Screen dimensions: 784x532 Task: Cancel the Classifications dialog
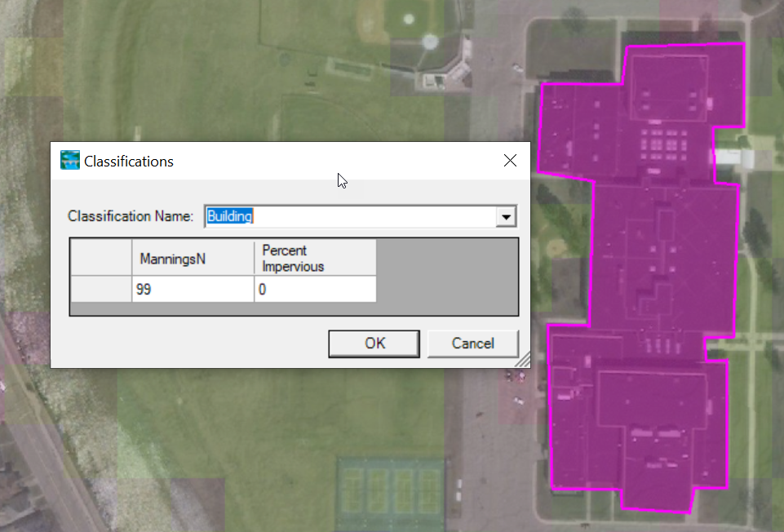(473, 344)
